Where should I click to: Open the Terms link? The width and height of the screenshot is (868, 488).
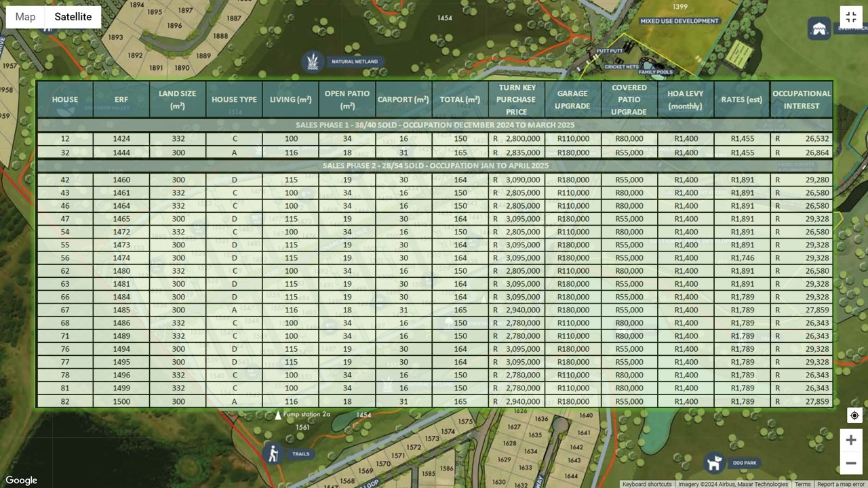(802, 484)
